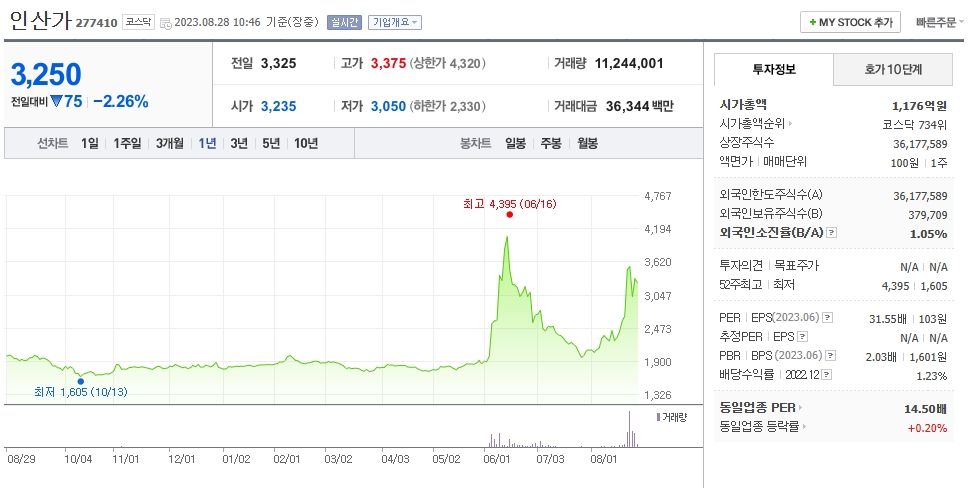Click the 저가 value 3,050

[x=389, y=106]
